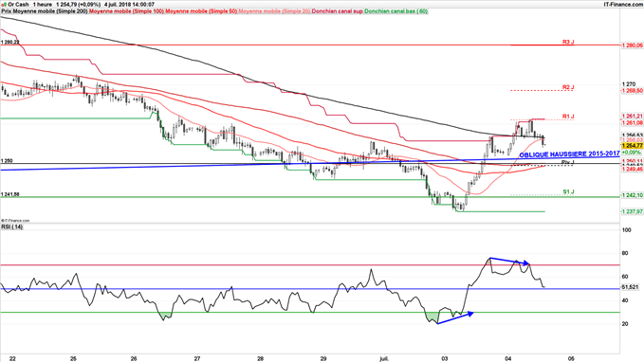
Task: Click the RSI (14) indicator label
Action: coord(12,227)
